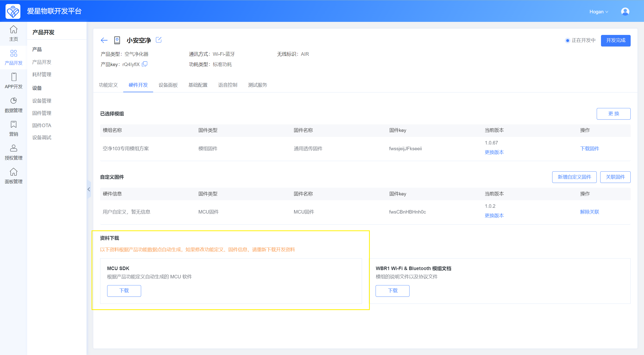This screenshot has height=355, width=644.
Task: Copy the product key rQ4IyflX
Action: [145, 64]
